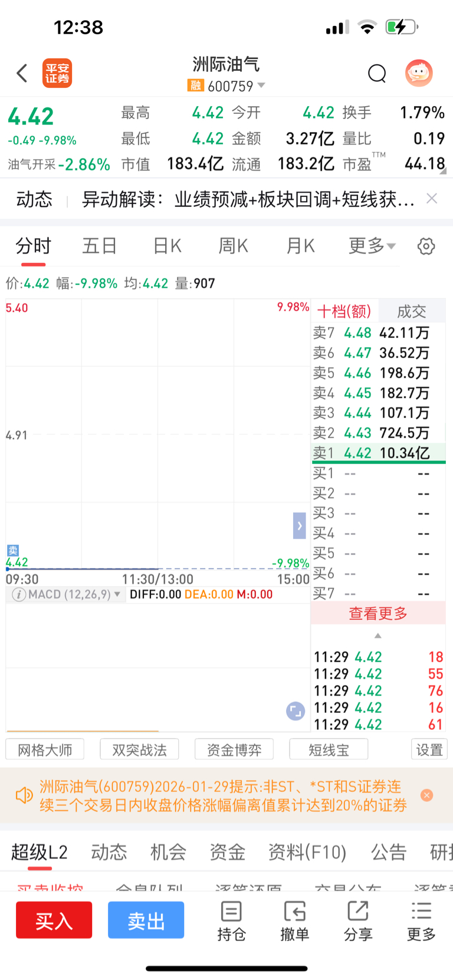Tap the 11:29 trade with volume 76
The width and height of the screenshot is (453, 980).
(378, 690)
